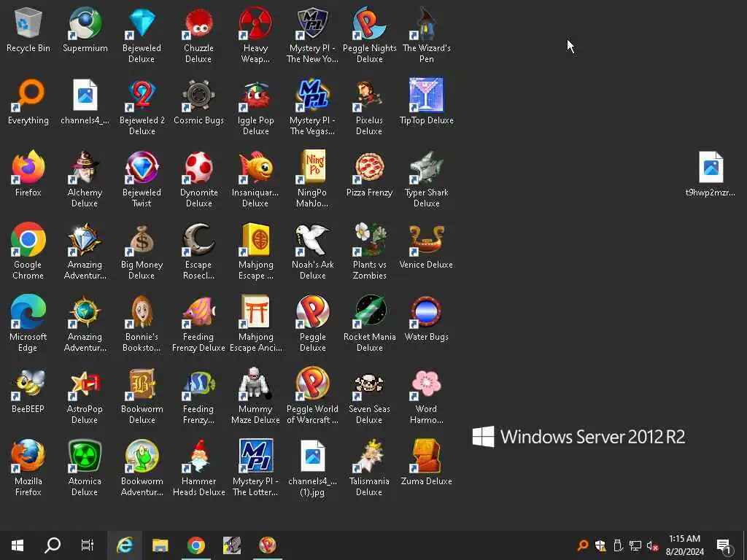Select the Peggle Nights Deluxe shortcut
The image size is (747, 560).
coord(369,35)
